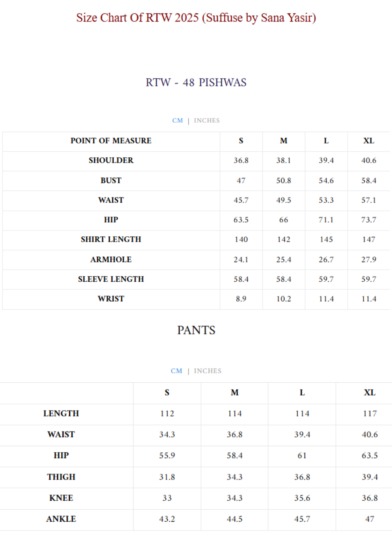Select the THIGH row label

(61, 477)
